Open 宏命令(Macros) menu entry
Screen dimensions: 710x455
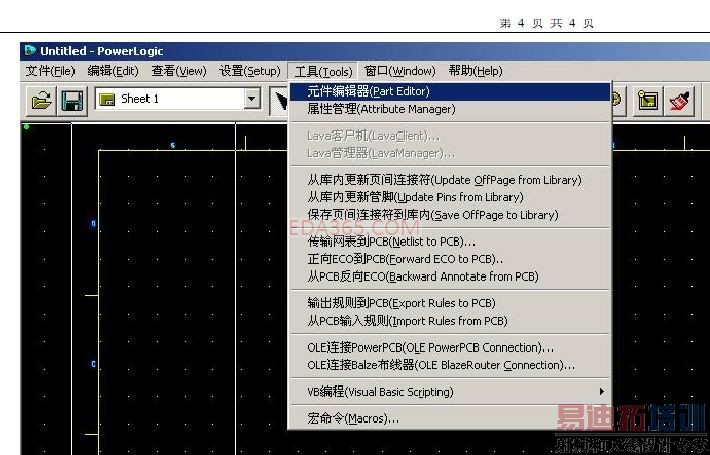450,418
